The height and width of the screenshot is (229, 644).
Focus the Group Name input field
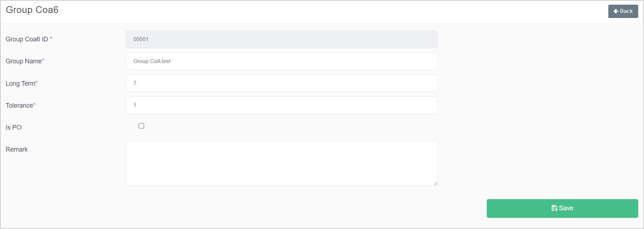coord(281,61)
